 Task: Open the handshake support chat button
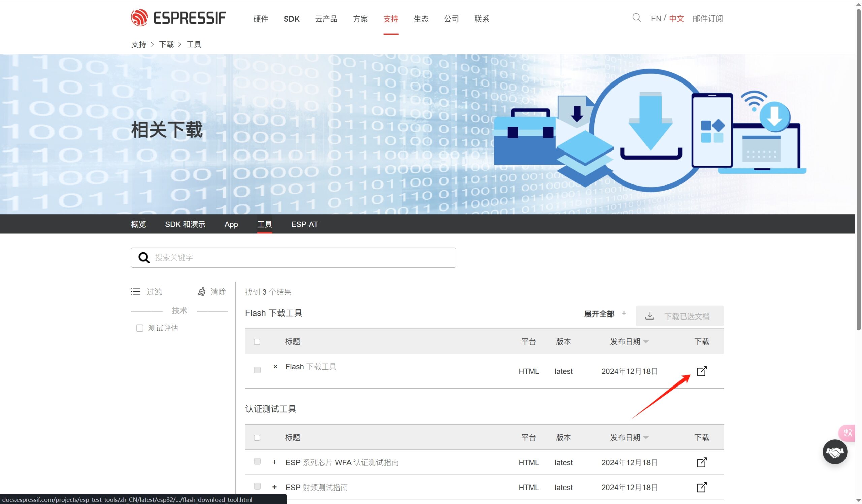[835, 452]
